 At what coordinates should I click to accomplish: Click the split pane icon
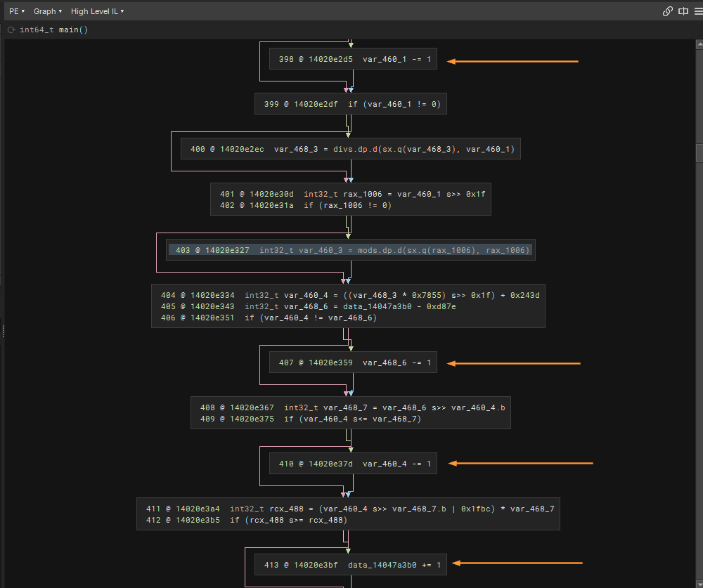pos(683,11)
